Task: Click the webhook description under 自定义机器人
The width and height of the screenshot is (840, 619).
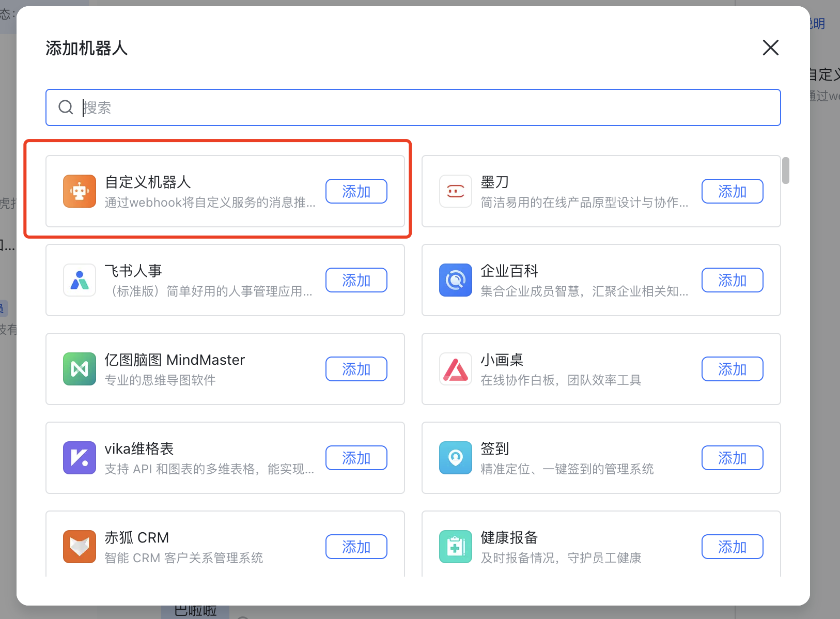Action: tap(210, 203)
